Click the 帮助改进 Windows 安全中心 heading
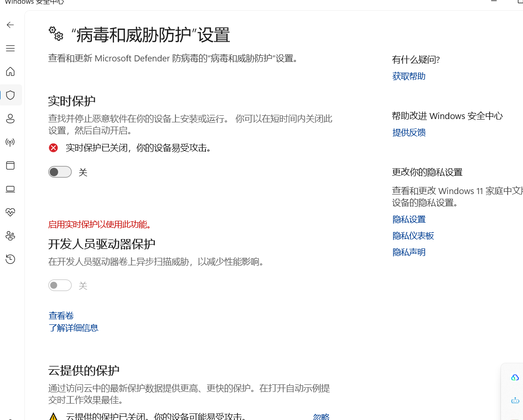This screenshot has height=420, width=523. 447,116
